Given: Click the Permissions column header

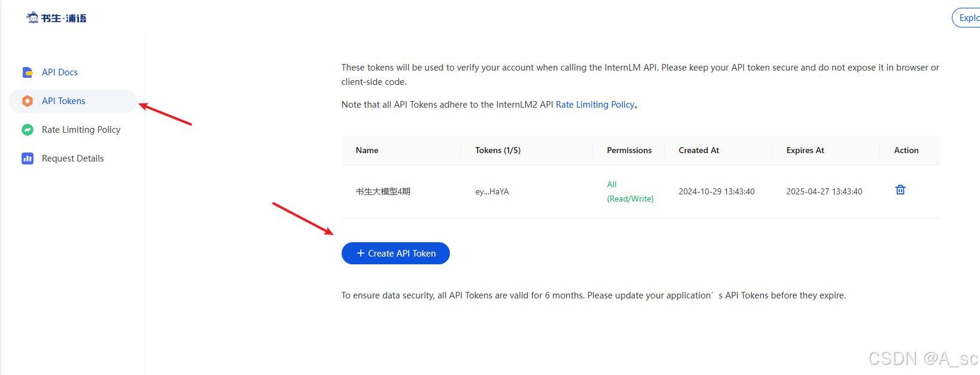Looking at the screenshot, I should pos(629,150).
